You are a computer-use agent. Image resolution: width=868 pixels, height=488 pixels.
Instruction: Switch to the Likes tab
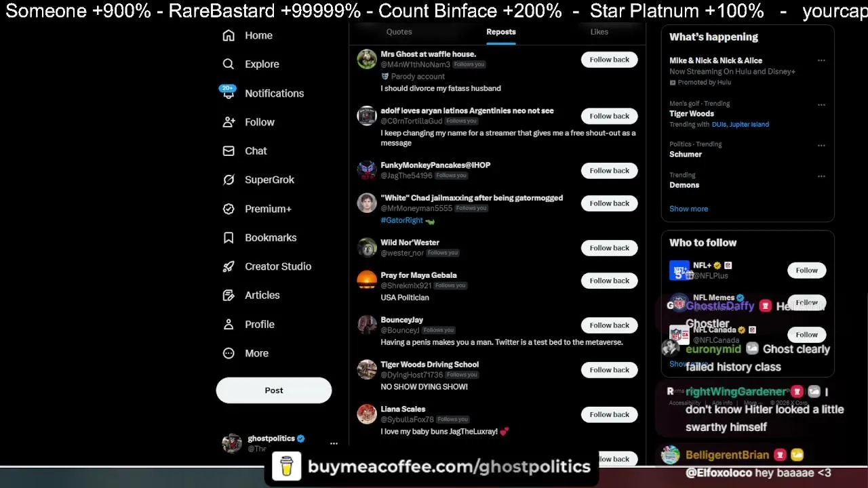click(x=599, y=32)
